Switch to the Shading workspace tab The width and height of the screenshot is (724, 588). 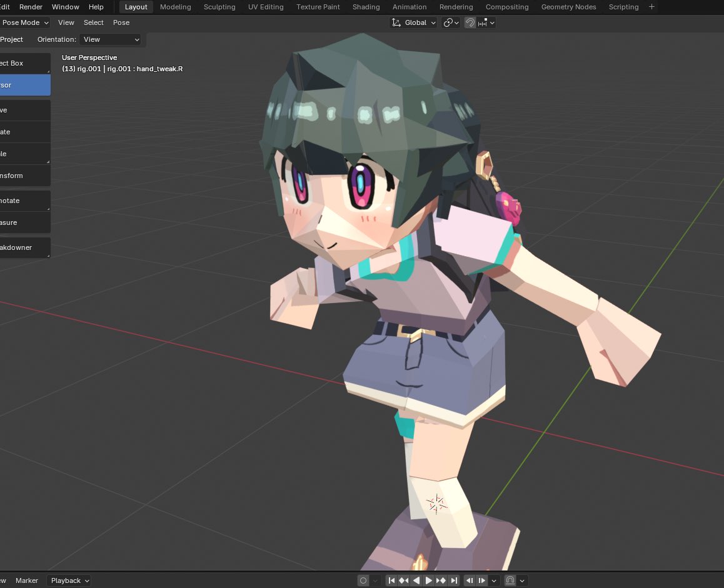pos(366,7)
